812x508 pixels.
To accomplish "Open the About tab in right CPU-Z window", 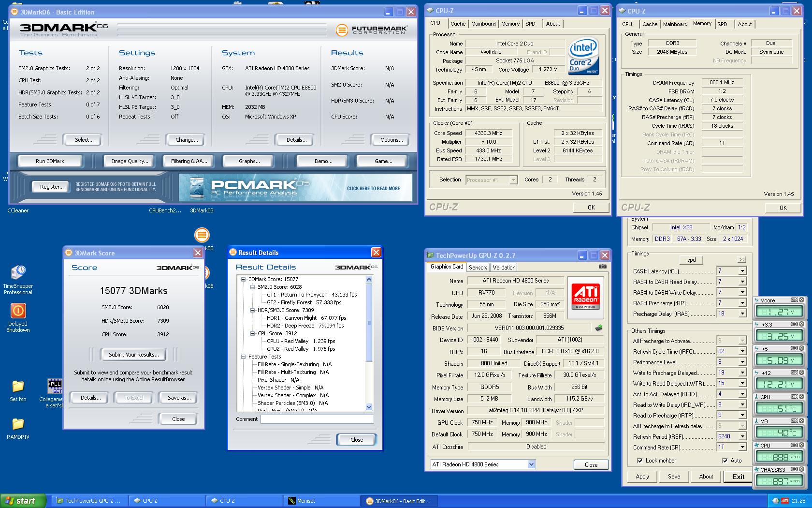I will (x=744, y=24).
